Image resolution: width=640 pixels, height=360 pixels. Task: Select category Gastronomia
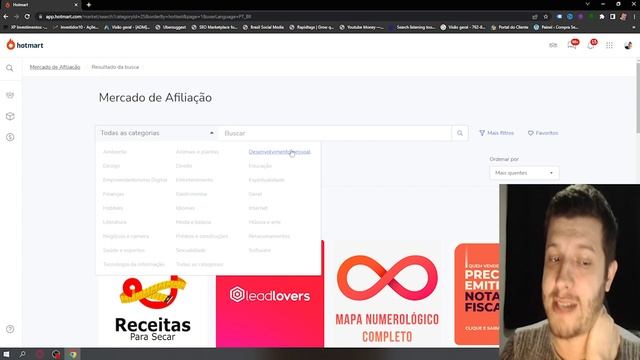191,194
